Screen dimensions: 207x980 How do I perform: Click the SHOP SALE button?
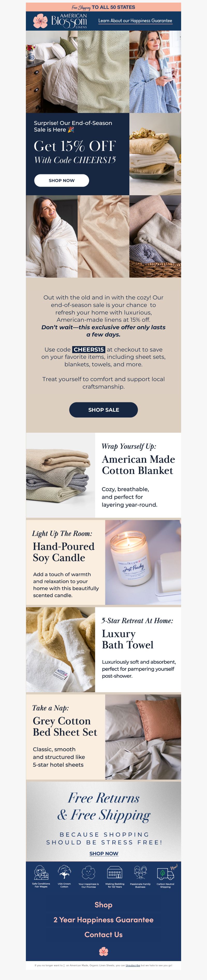103,409
